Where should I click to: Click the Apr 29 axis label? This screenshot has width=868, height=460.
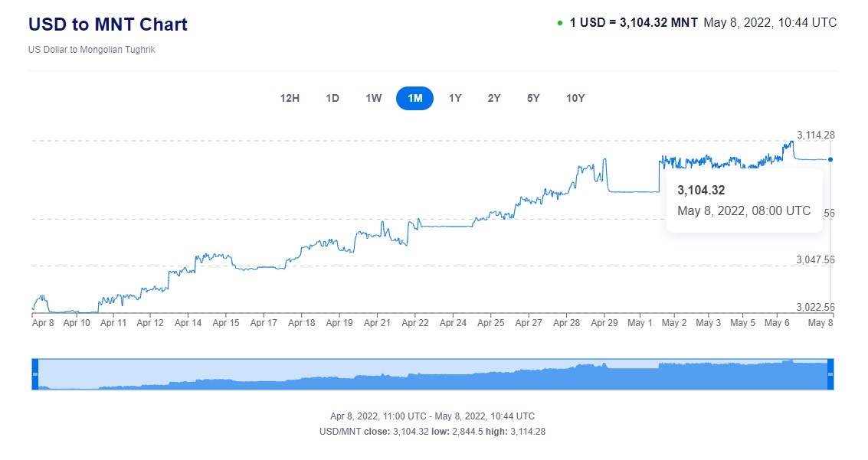(604, 323)
